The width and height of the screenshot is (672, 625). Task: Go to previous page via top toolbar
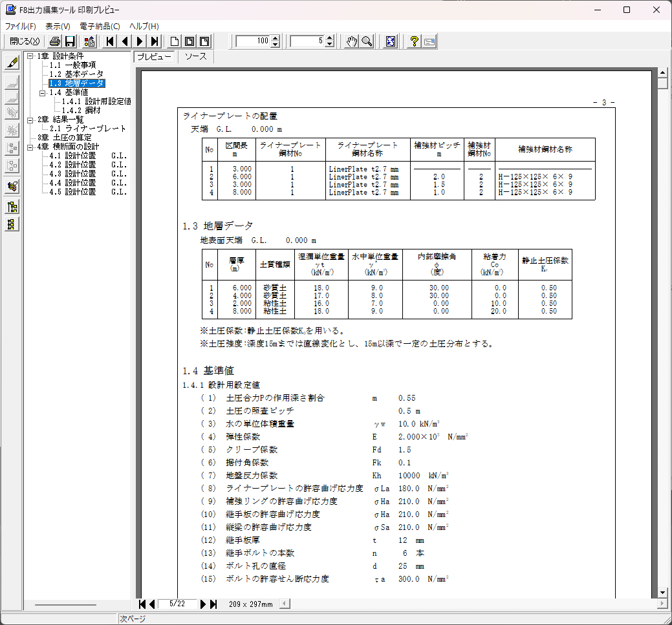click(125, 41)
